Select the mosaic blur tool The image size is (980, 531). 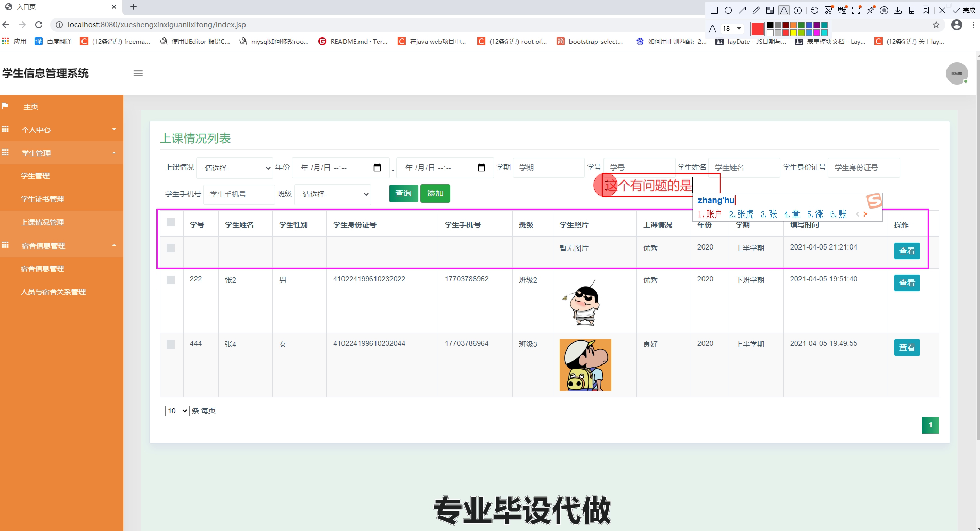click(770, 10)
